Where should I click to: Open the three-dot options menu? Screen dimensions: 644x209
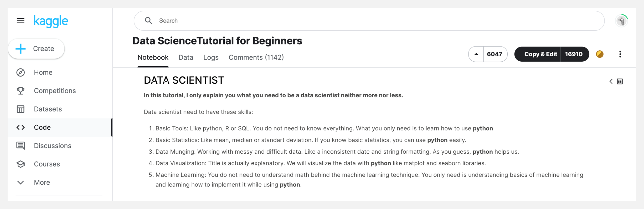620,54
